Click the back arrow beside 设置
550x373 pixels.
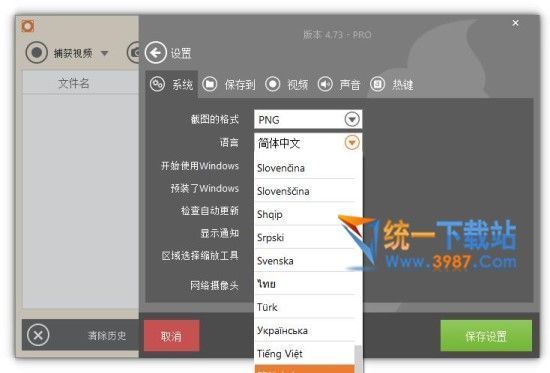155,53
